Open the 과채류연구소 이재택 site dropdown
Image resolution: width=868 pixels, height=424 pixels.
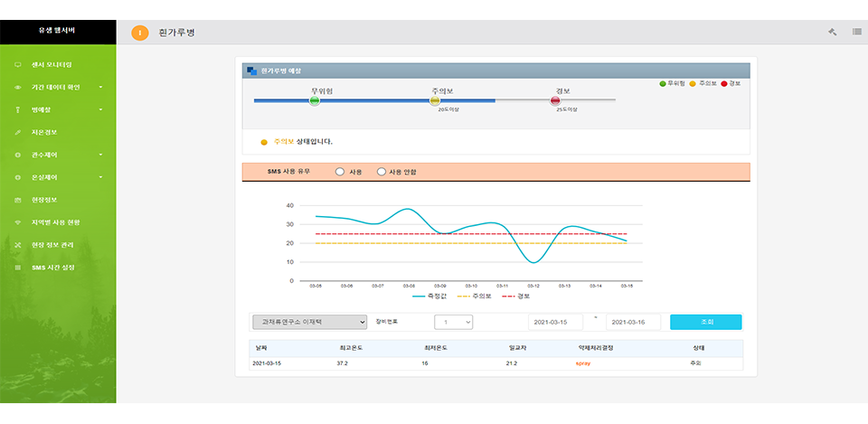coord(307,322)
